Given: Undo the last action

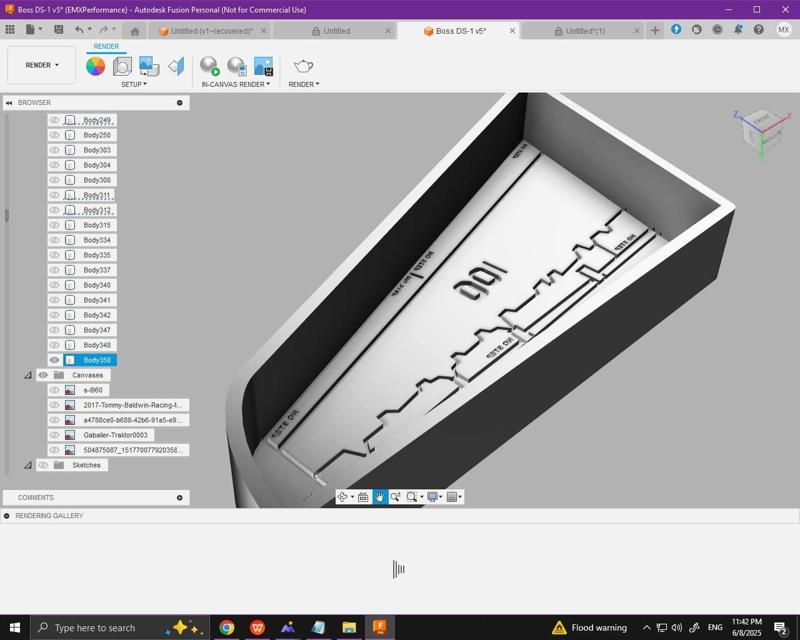Looking at the screenshot, I should point(79,30).
